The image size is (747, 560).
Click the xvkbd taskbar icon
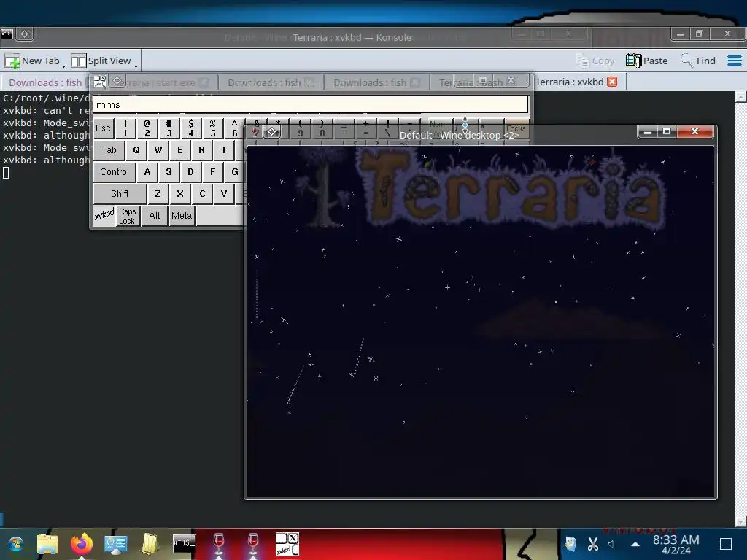pyautogui.click(x=287, y=544)
